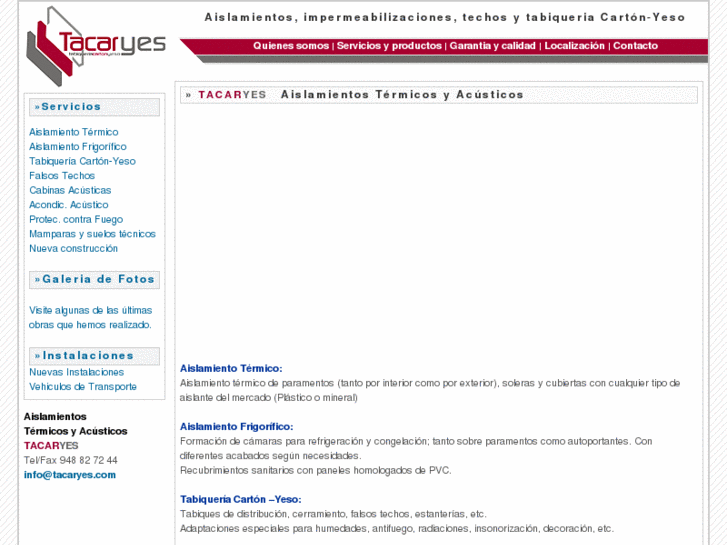Image resolution: width=727 pixels, height=545 pixels.
Task: Go to Cabinas Acústicas
Action: tap(70, 190)
